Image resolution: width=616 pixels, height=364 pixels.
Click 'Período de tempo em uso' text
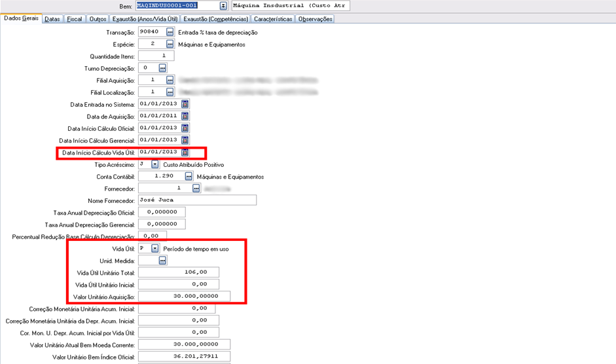pos(196,249)
